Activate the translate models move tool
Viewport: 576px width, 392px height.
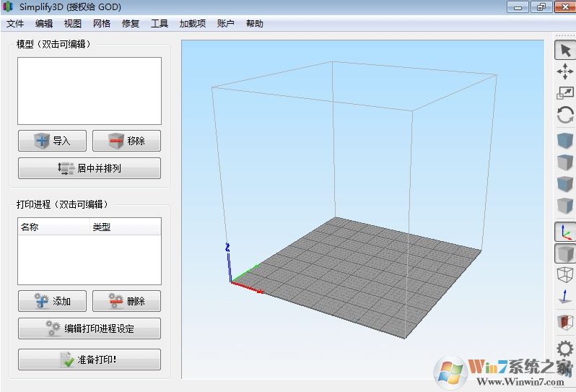point(565,71)
